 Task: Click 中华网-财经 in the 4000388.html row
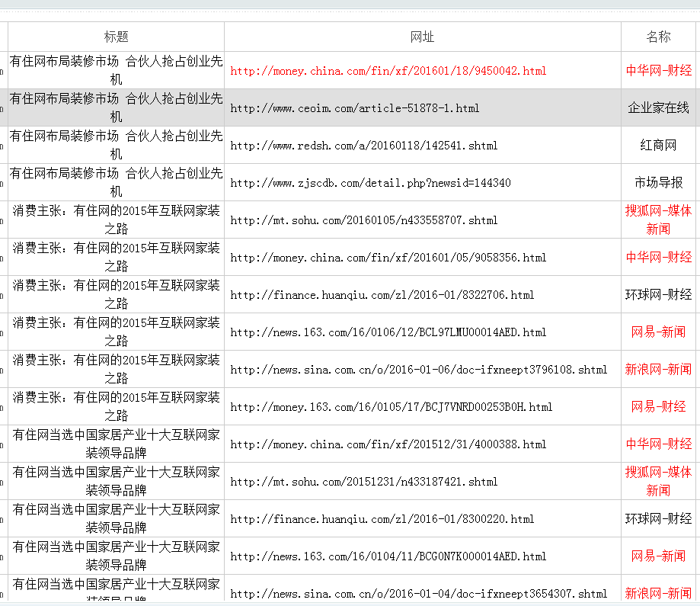pos(658,444)
